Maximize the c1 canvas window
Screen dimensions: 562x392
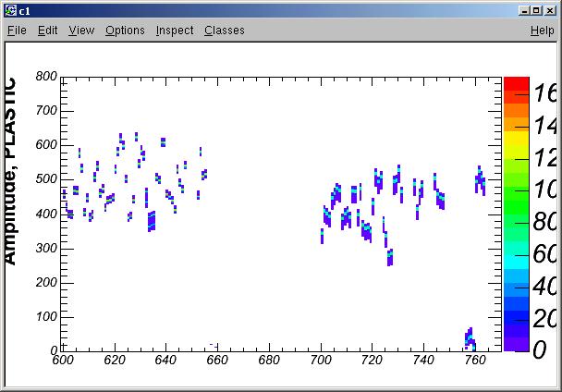click(536, 11)
